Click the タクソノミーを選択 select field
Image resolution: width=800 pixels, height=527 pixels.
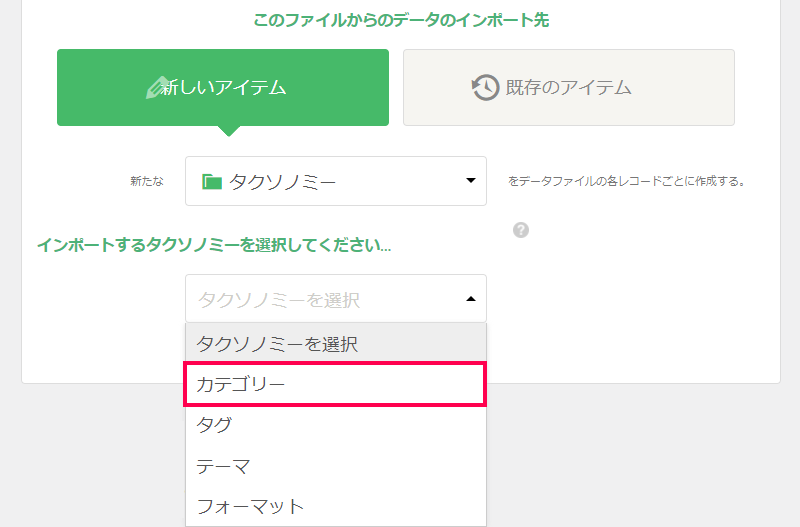click(320, 299)
